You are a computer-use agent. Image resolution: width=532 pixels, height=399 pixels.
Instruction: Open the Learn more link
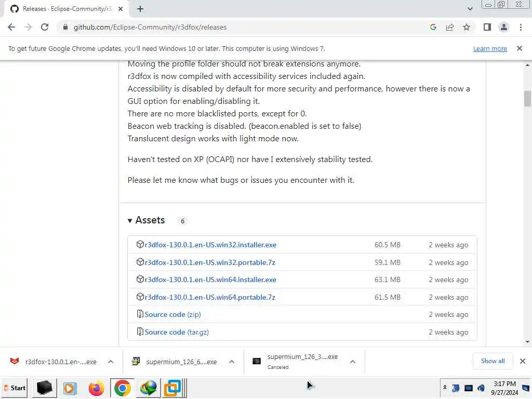coord(490,48)
